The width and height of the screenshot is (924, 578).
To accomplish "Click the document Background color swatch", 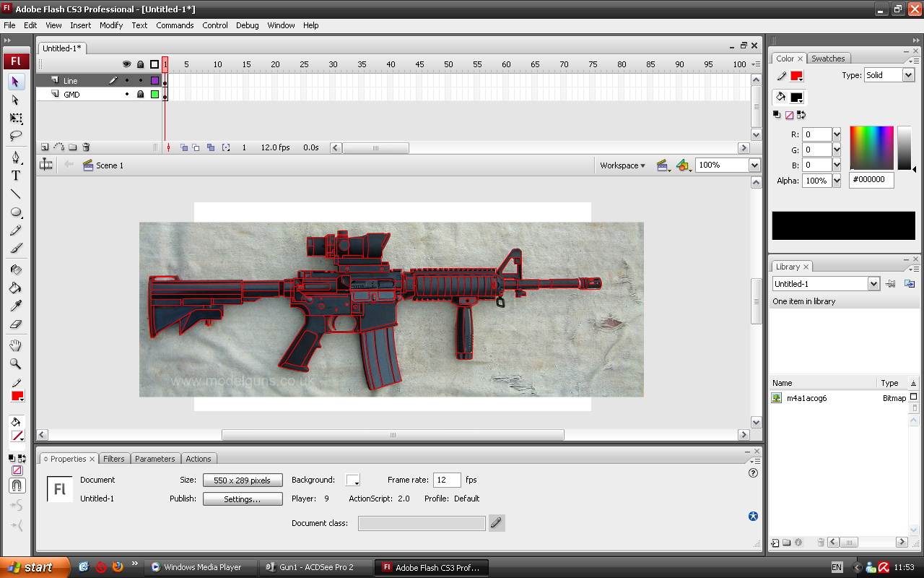I will point(352,480).
